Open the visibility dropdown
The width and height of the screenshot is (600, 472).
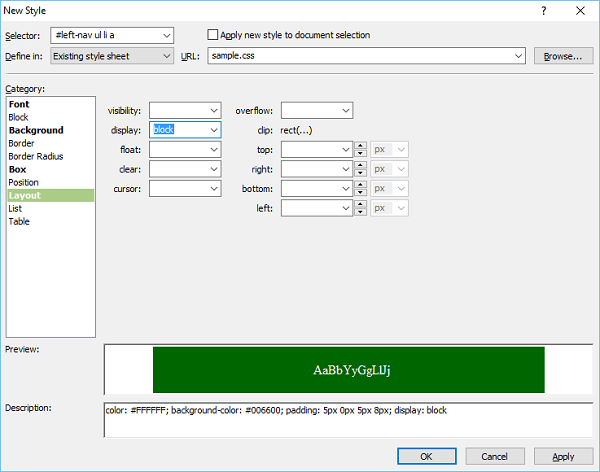click(x=214, y=110)
